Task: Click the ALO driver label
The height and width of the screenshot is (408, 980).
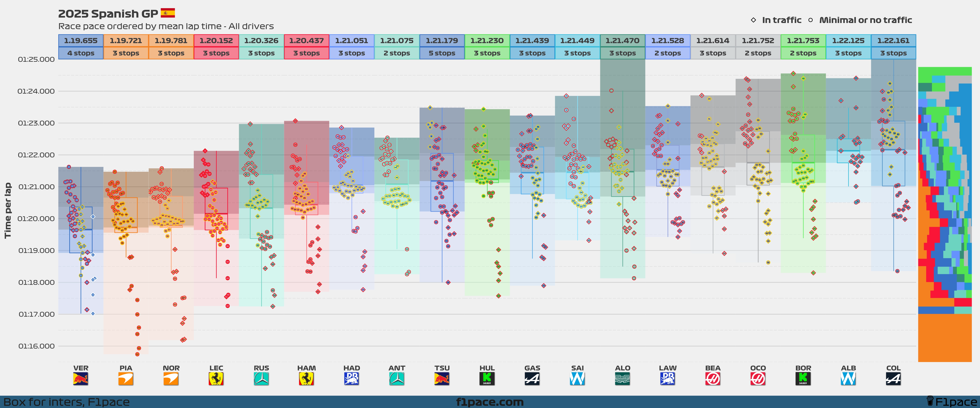Action: coord(623,368)
